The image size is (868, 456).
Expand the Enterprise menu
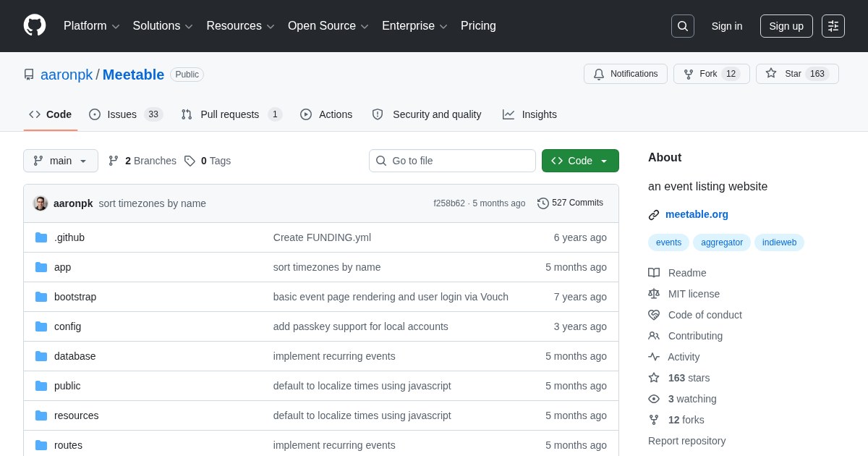414,26
